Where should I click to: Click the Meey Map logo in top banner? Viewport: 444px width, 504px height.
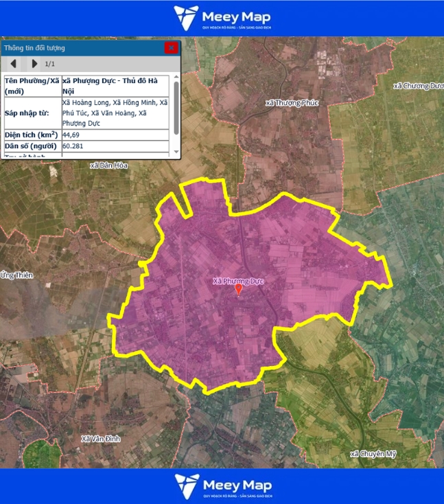(x=222, y=19)
